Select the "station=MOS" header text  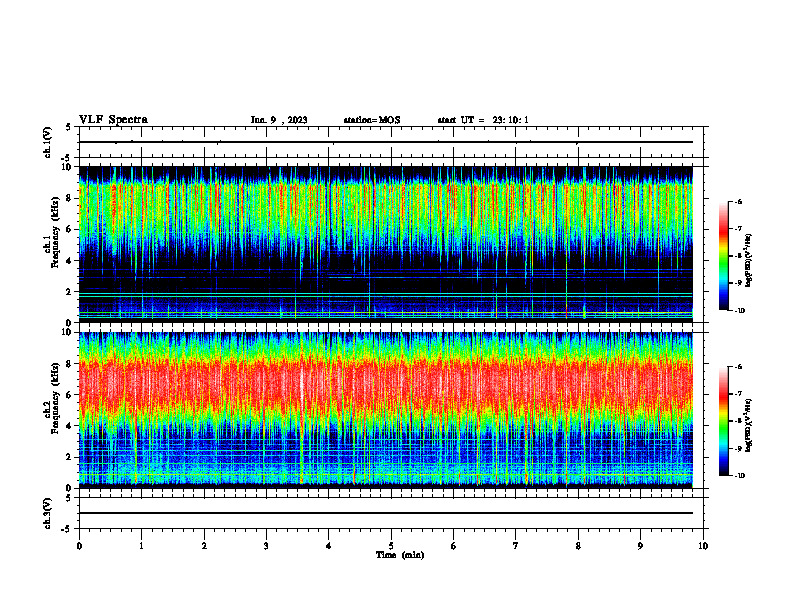point(372,120)
